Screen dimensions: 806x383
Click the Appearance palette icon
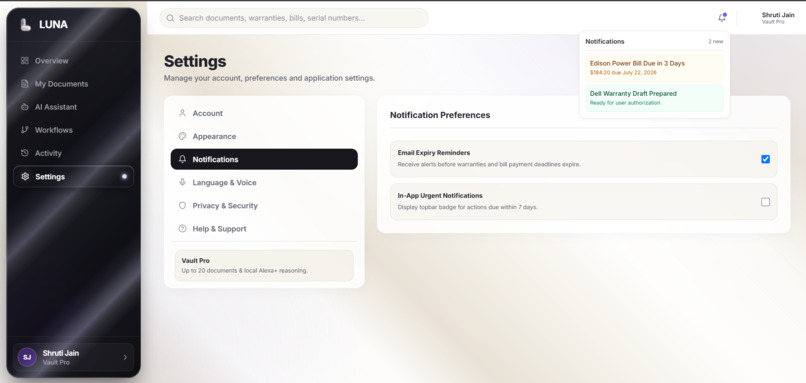(182, 136)
